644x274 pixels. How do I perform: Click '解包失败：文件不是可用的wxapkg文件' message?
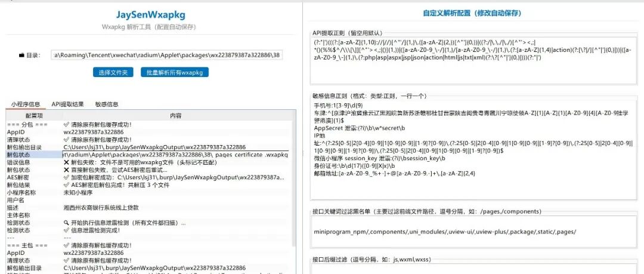[144, 162]
